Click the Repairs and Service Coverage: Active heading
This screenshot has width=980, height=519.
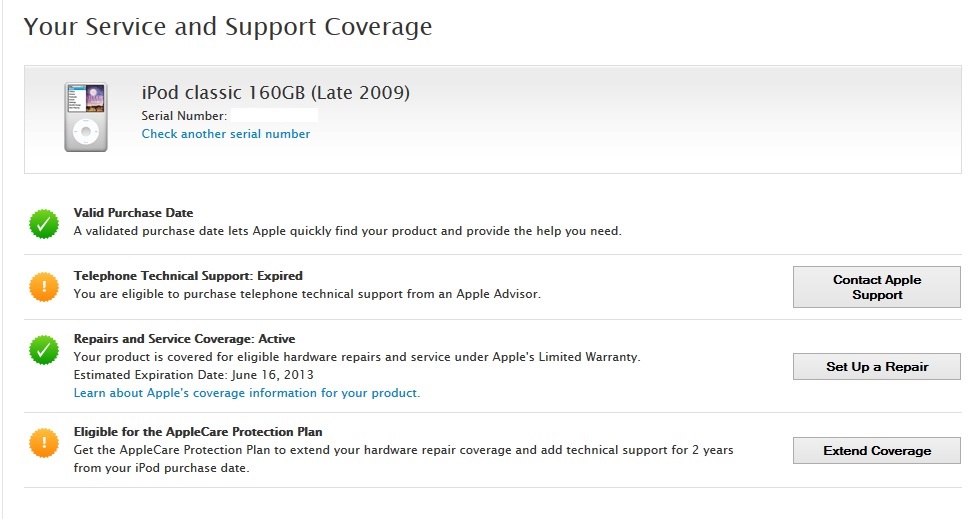[x=184, y=339]
